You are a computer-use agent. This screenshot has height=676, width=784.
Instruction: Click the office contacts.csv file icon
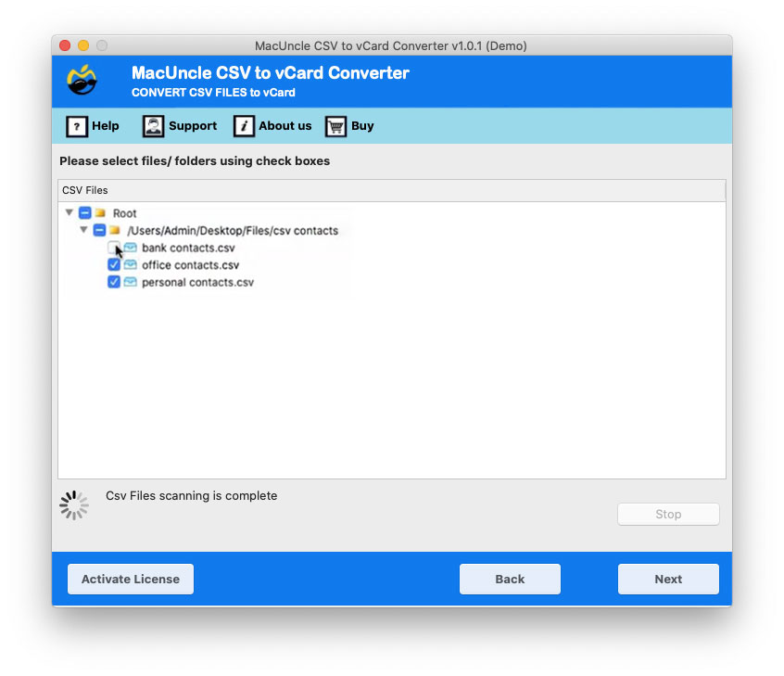point(130,264)
